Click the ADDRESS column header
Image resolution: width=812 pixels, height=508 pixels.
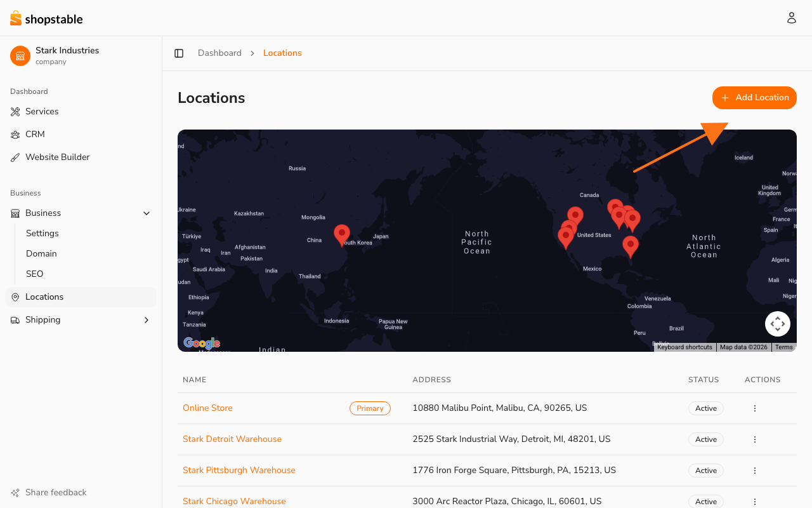pyautogui.click(x=431, y=380)
